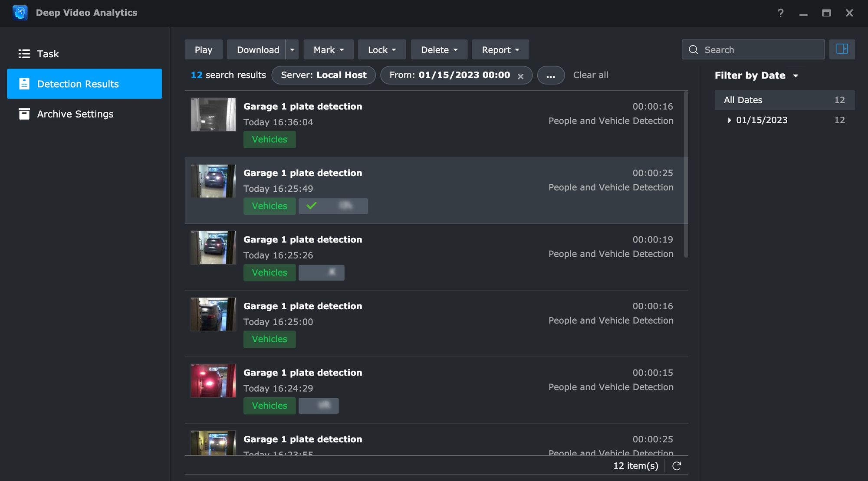The image size is (868, 481).
Task: Click the magnifier icon in Search
Action: click(694, 50)
